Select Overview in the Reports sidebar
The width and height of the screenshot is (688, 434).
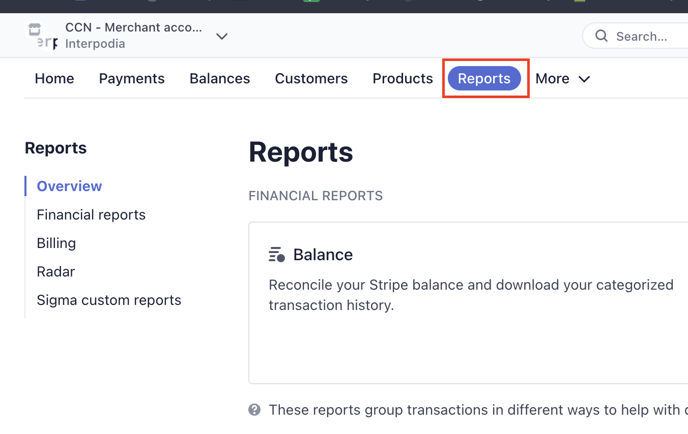pyautogui.click(x=69, y=186)
